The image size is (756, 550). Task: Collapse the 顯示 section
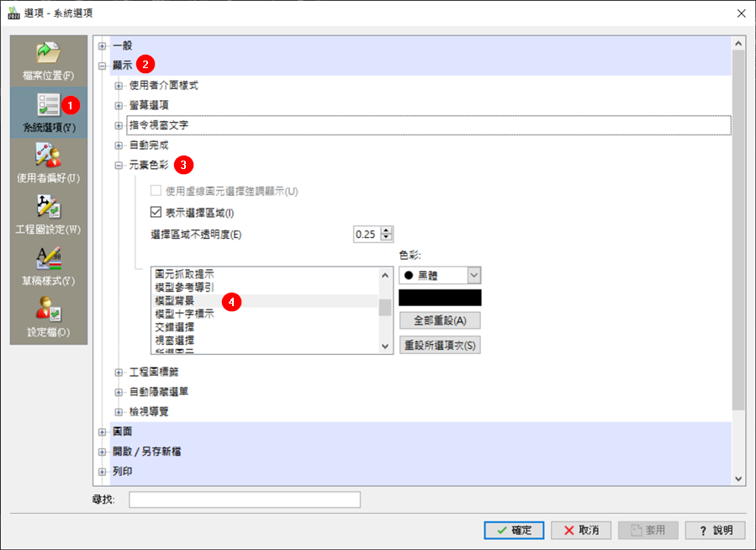tap(103, 66)
